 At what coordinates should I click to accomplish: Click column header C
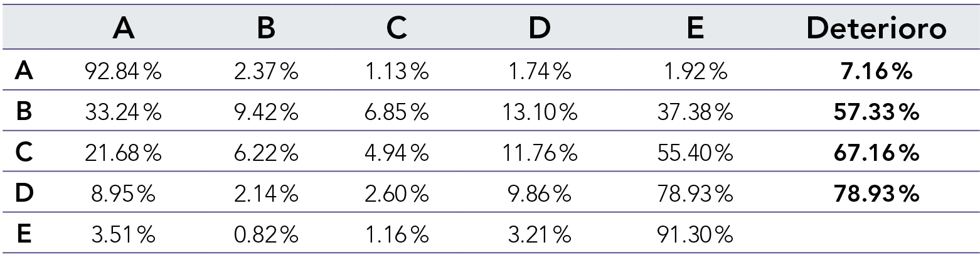click(397, 29)
